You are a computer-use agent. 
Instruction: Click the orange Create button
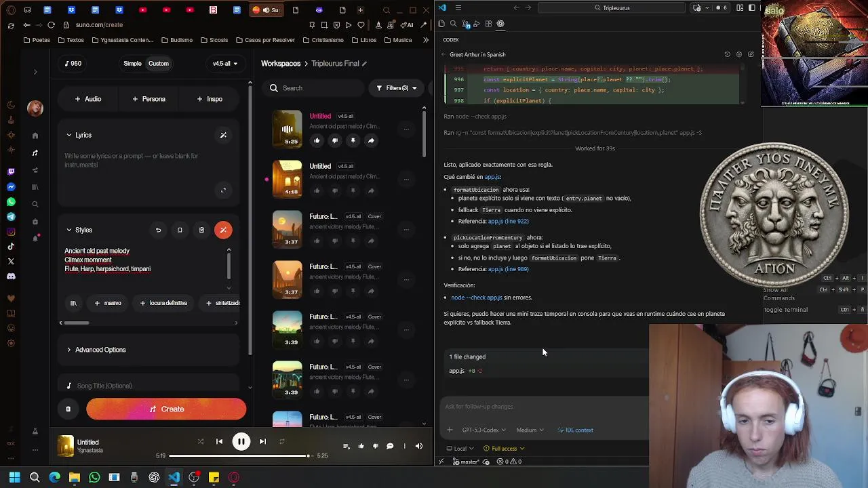click(166, 409)
